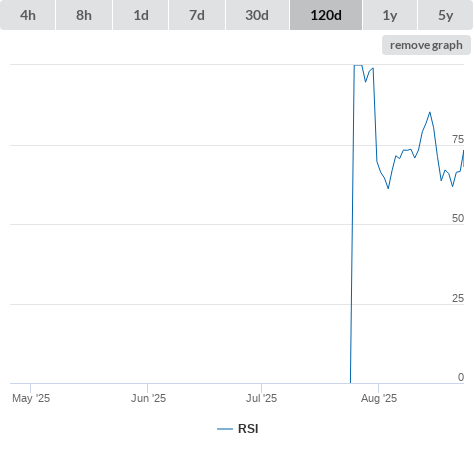Click the Jul '25 axis label
474x455 pixels.
262,398
